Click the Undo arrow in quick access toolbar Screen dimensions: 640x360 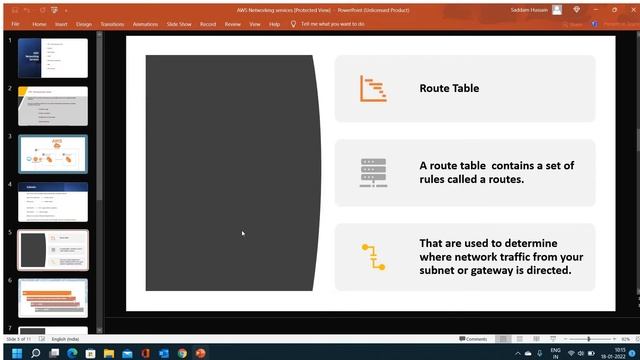[27, 10]
